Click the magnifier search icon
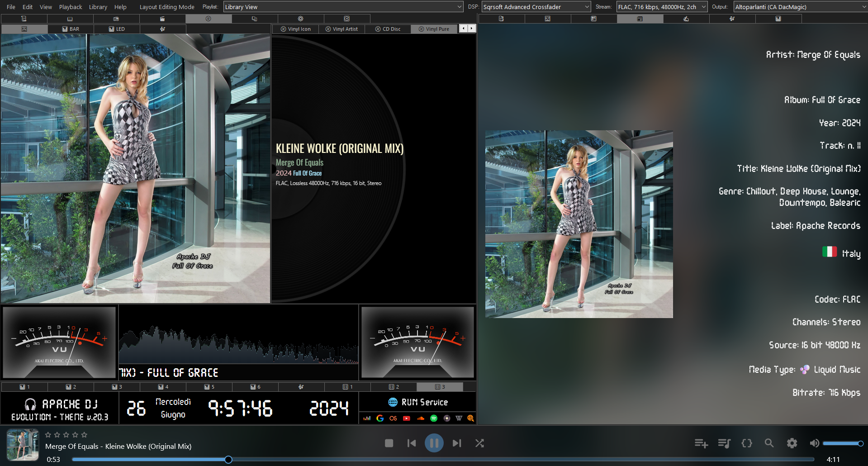 (769, 443)
